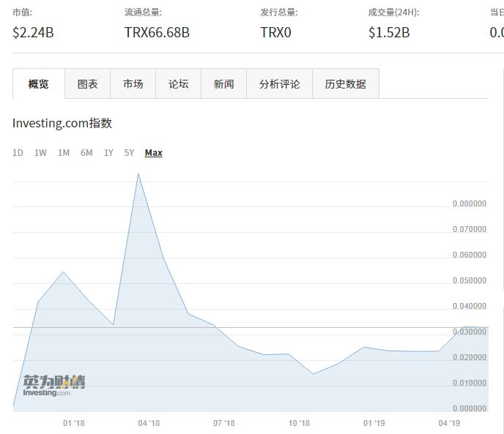Click the TRX66.68B circulating supply value
This screenshot has width=504, height=434.
(x=157, y=32)
